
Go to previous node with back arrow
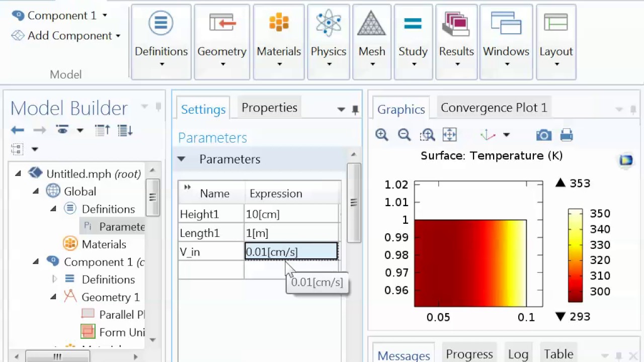[x=18, y=130]
